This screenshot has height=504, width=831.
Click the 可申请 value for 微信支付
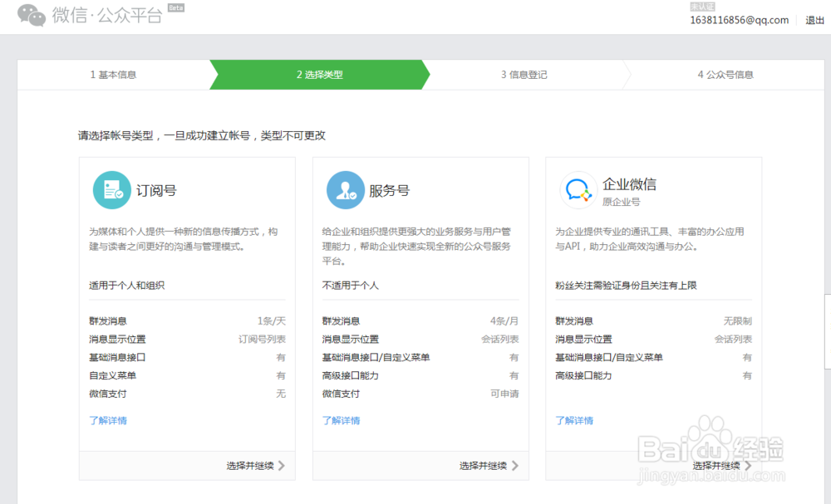pyautogui.click(x=504, y=394)
